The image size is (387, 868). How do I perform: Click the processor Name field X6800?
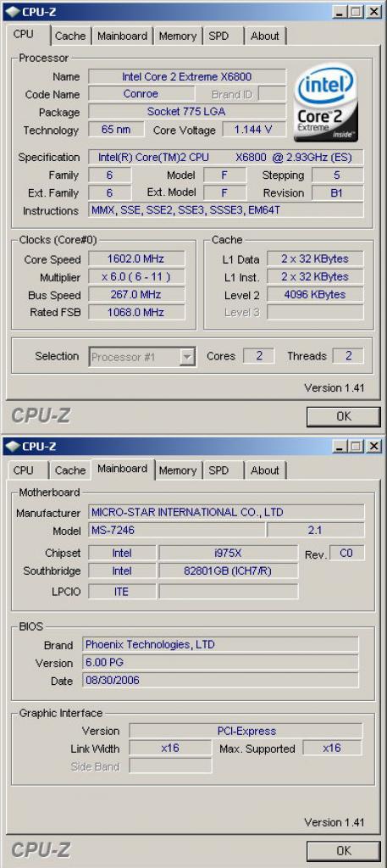tap(187, 76)
